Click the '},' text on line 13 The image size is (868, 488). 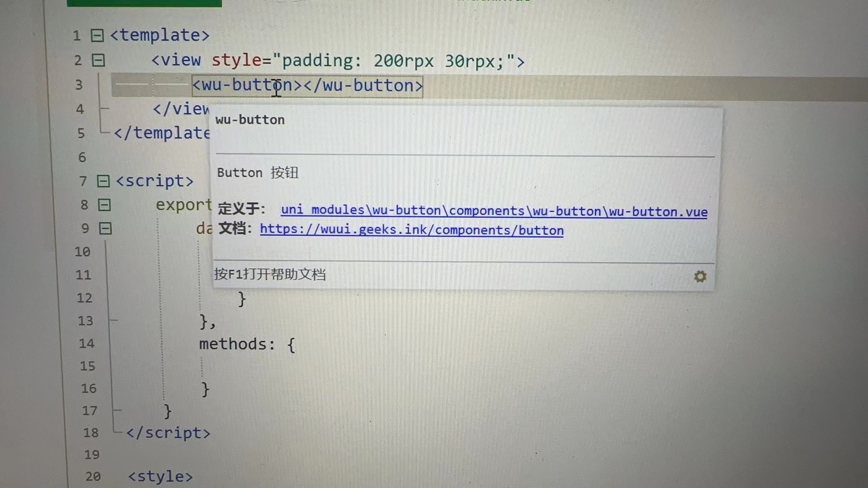click(x=208, y=322)
